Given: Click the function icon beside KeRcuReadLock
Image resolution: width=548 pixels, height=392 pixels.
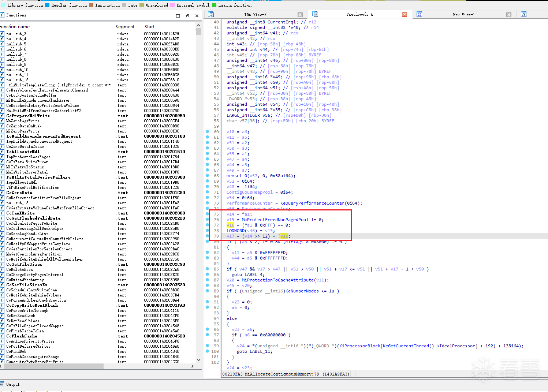Looking at the screenshot, I should click(x=2, y=316).
